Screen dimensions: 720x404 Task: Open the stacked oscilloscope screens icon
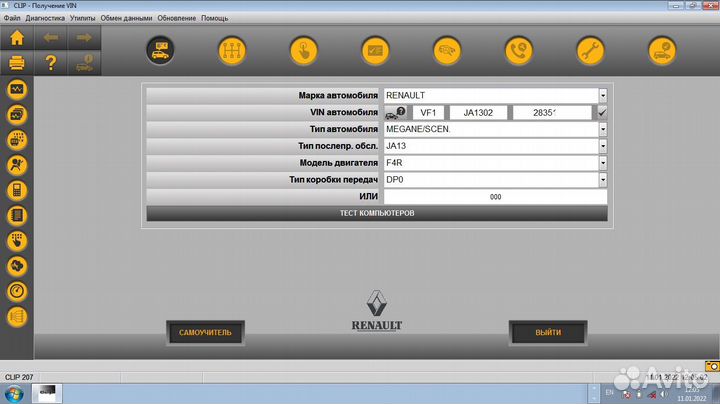point(17,114)
